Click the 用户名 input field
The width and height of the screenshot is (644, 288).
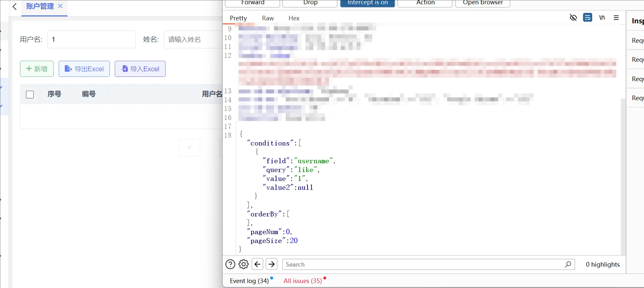(91, 39)
